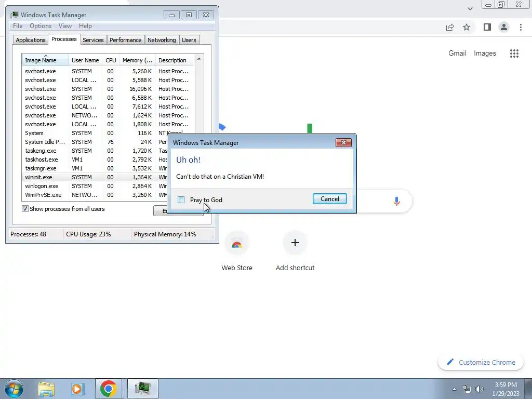Select the svchost.exe row using 16,096 K
532x399 pixels.
point(109,89)
